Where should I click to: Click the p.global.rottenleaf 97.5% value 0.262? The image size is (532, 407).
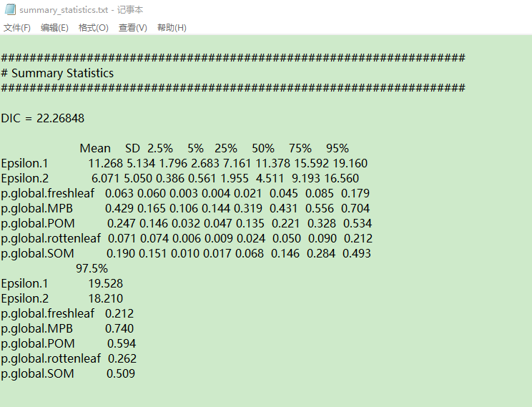click(x=122, y=358)
